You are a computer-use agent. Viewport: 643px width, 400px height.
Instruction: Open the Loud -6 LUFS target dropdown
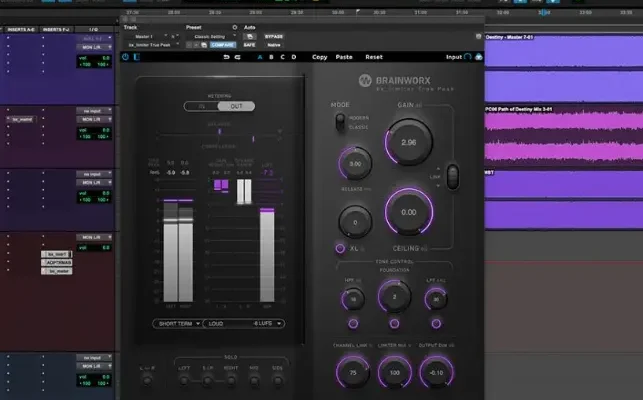[x=247, y=324]
